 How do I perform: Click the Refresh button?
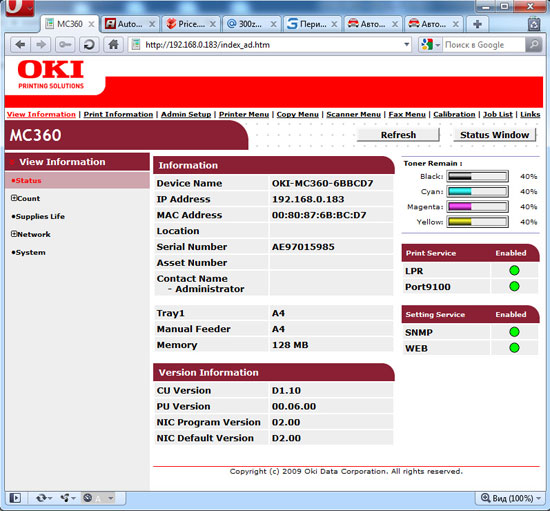(398, 135)
